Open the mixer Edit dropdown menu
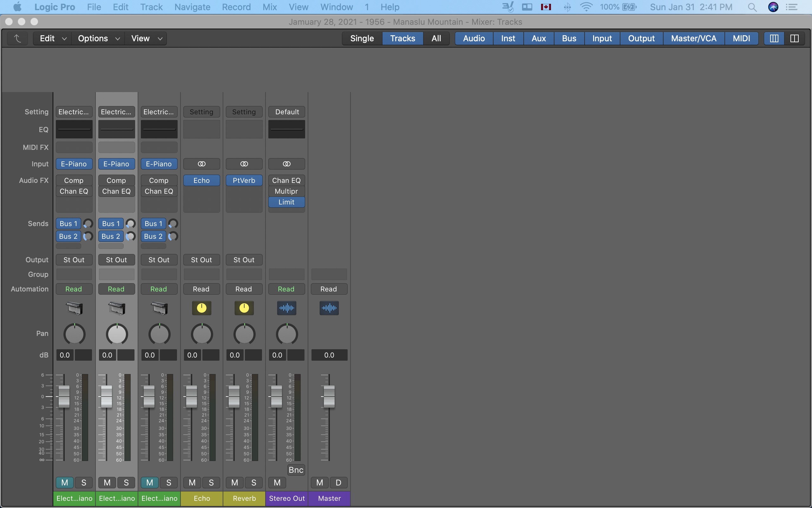The image size is (812, 508). [x=53, y=38]
